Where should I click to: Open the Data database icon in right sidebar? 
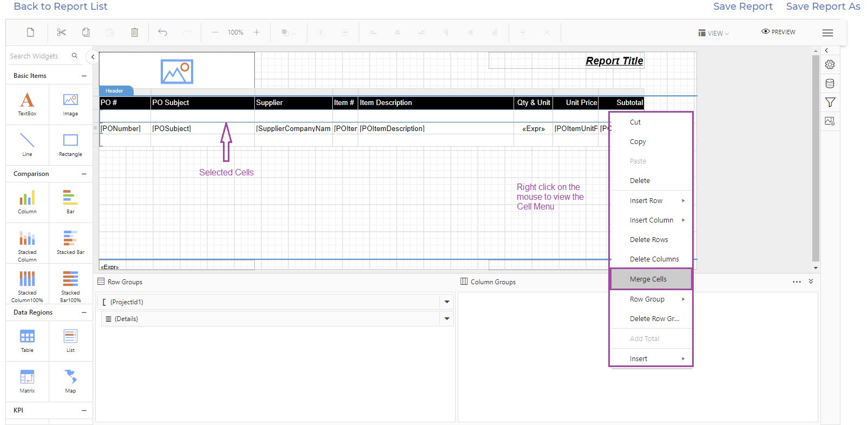pyautogui.click(x=830, y=83)
